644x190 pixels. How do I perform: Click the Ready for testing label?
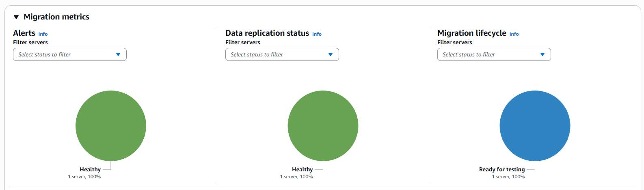(x=502, y=169)
